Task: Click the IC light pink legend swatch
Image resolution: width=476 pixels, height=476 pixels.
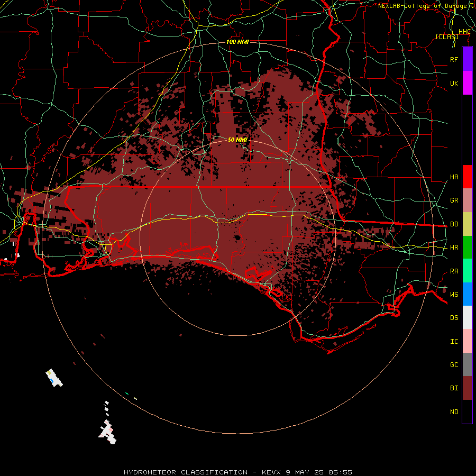Action: point(467,341)
